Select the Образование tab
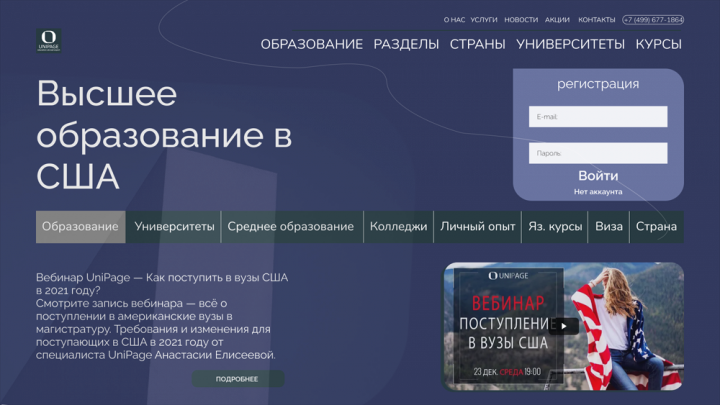This screenshot has height=405, width=720. point(80,227)
